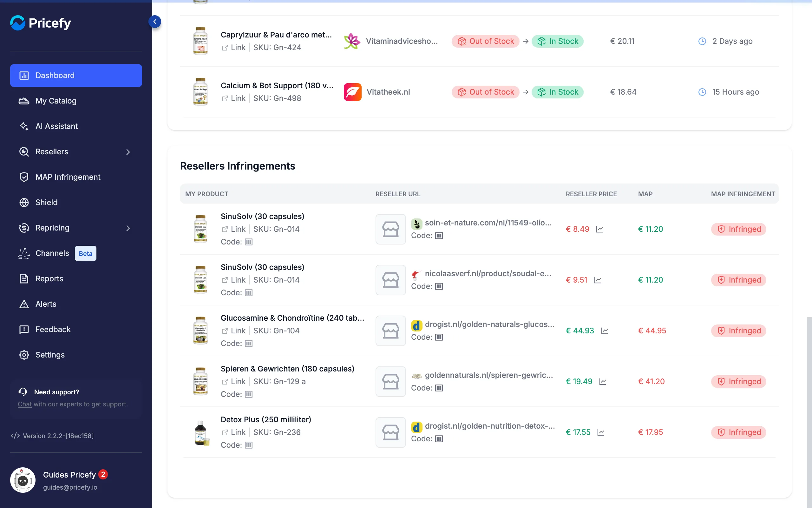812x508 pixels.
Task: Go to My Catalog
Action: [x=76, y=101]
